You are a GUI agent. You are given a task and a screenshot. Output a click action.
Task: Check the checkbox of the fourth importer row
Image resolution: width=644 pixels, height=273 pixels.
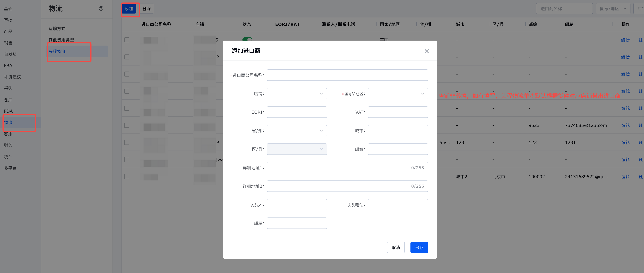coord(127,91)
